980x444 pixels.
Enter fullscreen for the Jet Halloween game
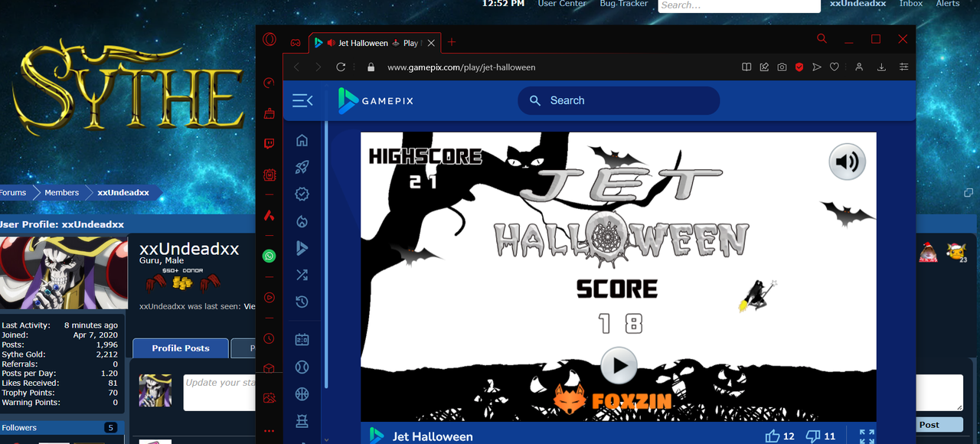pyautogui.click(x=867, y=436)
